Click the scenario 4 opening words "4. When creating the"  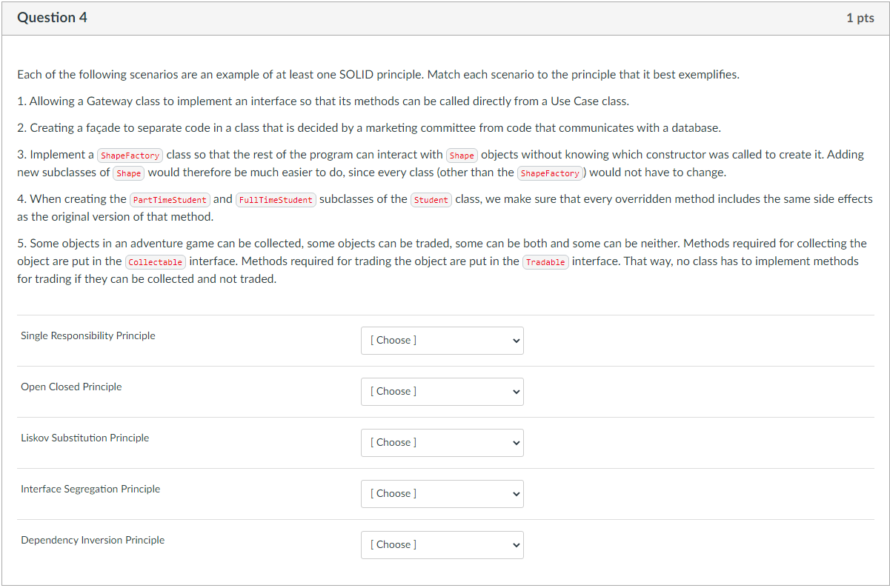coord(72,199)
